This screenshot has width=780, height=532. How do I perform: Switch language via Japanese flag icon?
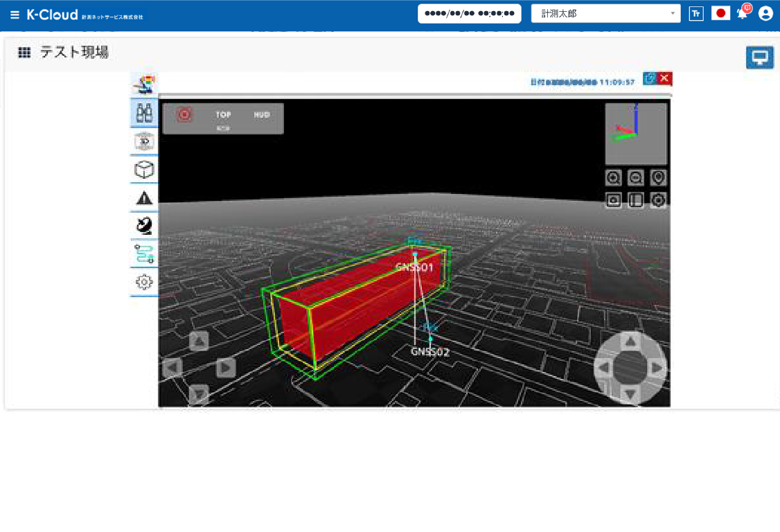coord(720,14)
